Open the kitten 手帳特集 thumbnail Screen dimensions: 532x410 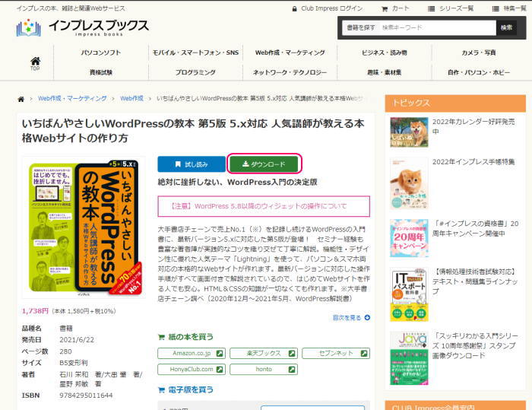[x=409, y=183]
